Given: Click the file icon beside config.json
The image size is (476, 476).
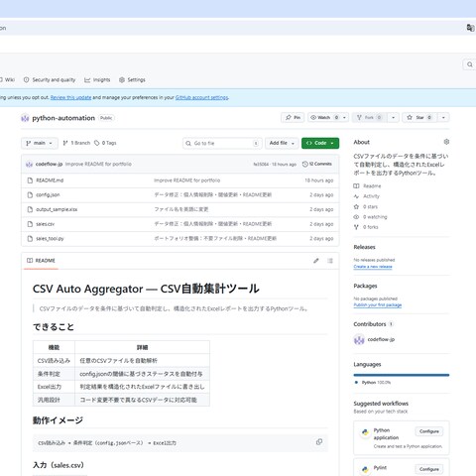Looking at the screenshot, I should (x=30, y=195).
